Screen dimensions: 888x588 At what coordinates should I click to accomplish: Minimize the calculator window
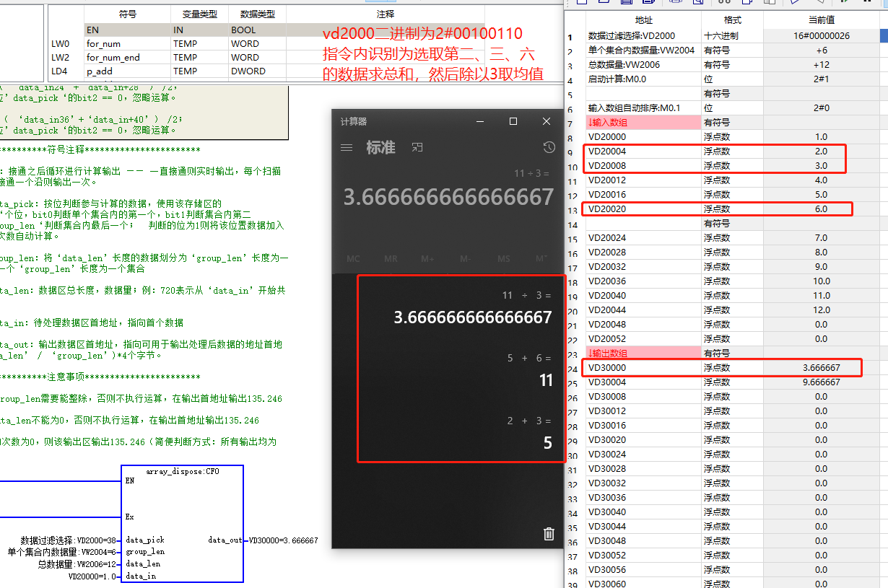[480, 121]
